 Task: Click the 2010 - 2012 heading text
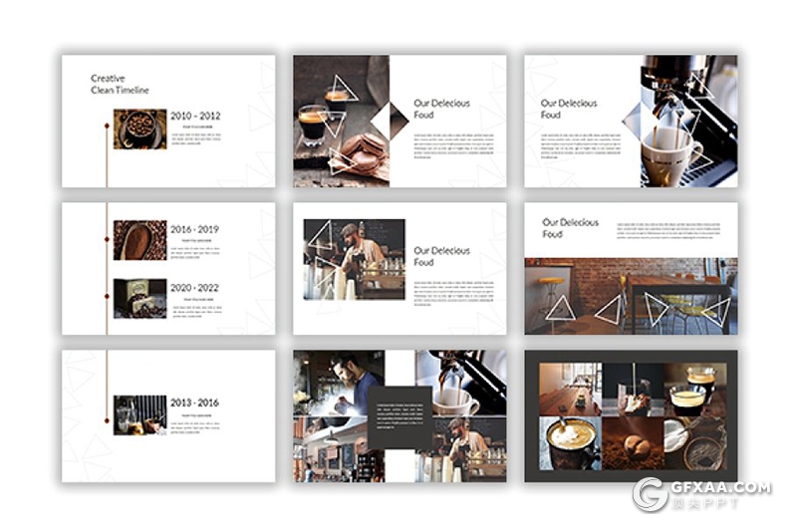pos(195,116)
